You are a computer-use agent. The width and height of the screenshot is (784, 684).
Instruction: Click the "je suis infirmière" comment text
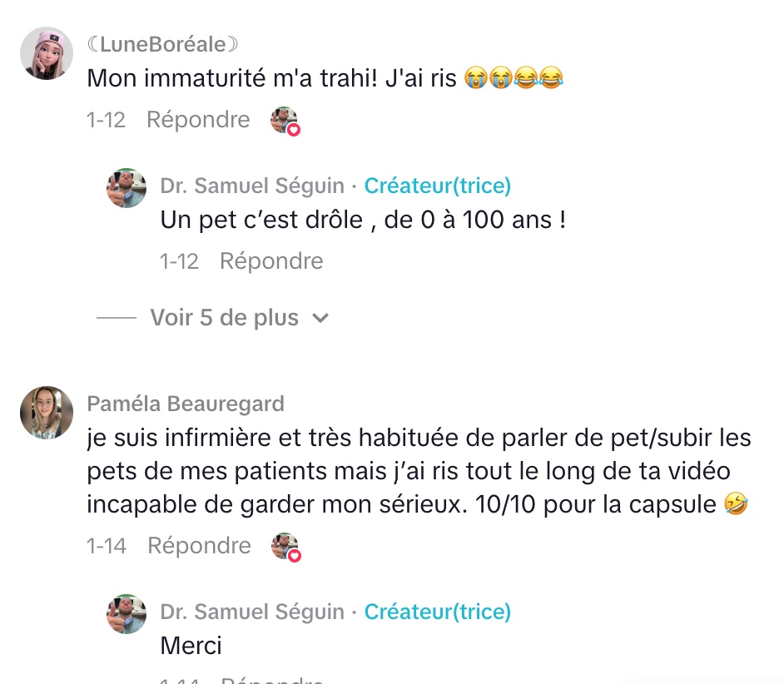click(x=418, y=471)
